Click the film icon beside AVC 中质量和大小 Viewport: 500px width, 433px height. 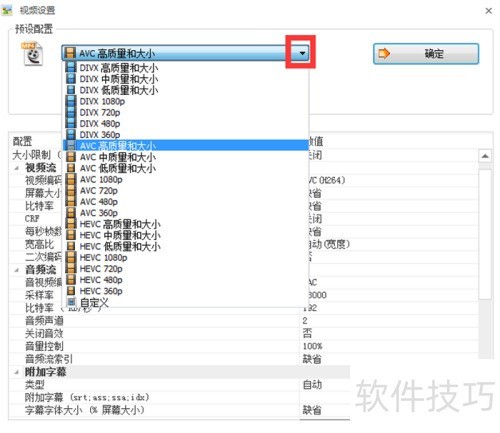tap(71, 157)
